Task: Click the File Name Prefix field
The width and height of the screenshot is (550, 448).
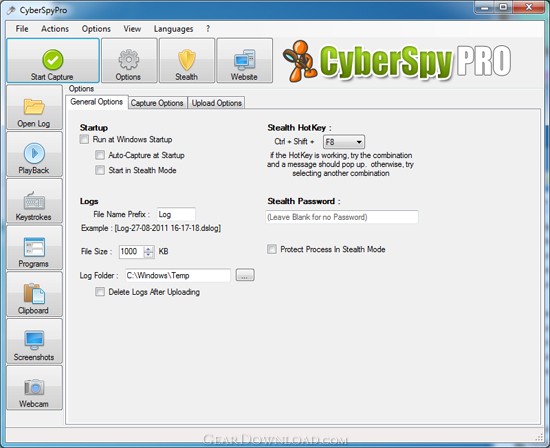Action: [x=176, y=214]
